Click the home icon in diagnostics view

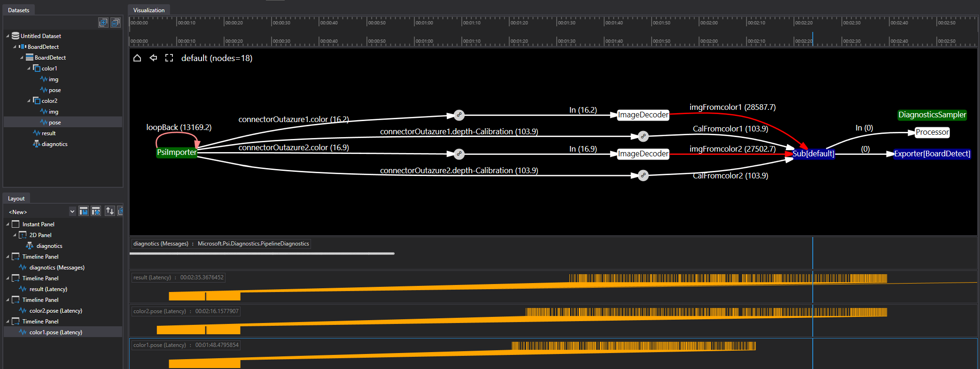pyautogui.click(x=137, y=58)
